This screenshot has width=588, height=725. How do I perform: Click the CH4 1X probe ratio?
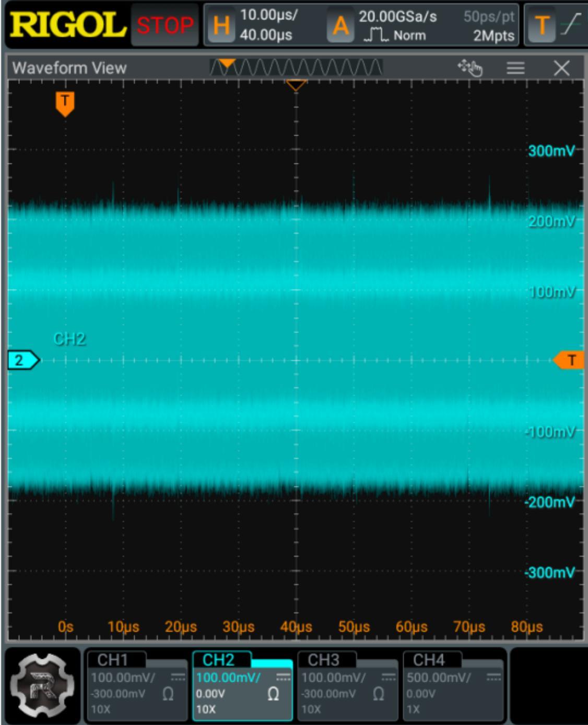click(413, 710)
